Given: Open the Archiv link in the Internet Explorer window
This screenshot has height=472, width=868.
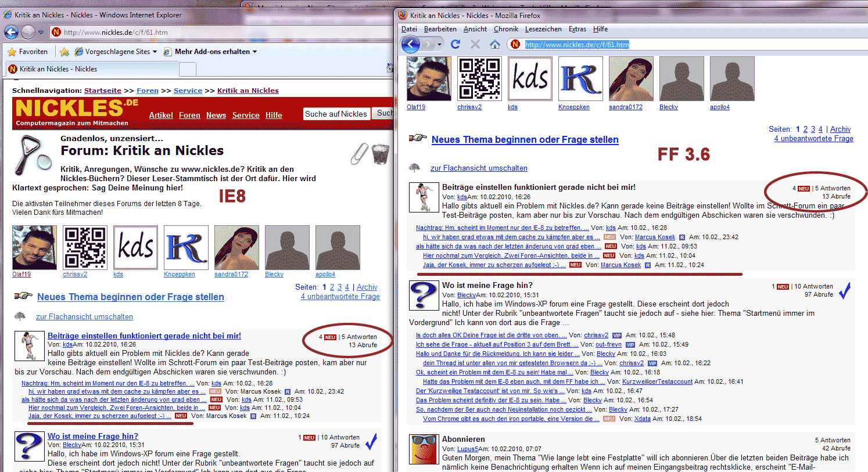Looking at the screenshot, I should [x=367, y=287].
